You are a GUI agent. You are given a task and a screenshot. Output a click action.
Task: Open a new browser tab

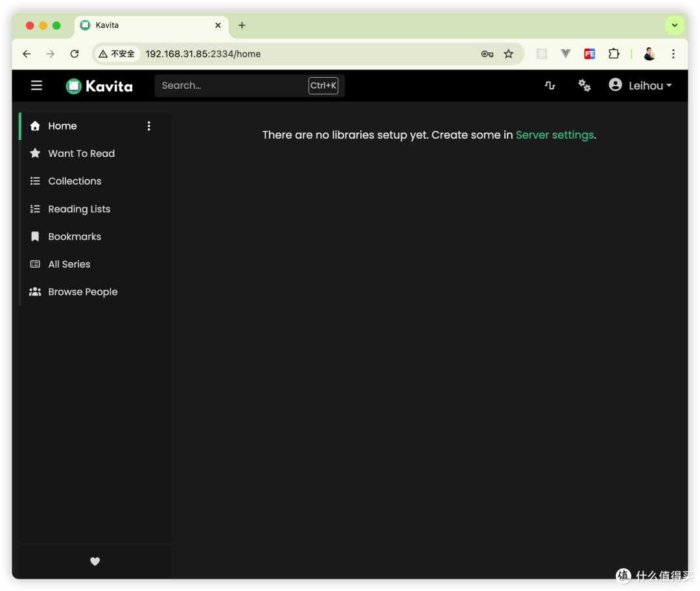pyautogui.click(x=242, y=25)
